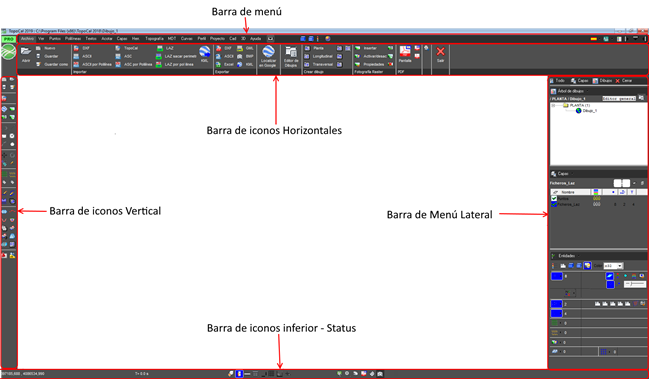The width and height of the screenshot is (649, 379).
Task: Click the green PRO badge
Action: coord(8,39)
